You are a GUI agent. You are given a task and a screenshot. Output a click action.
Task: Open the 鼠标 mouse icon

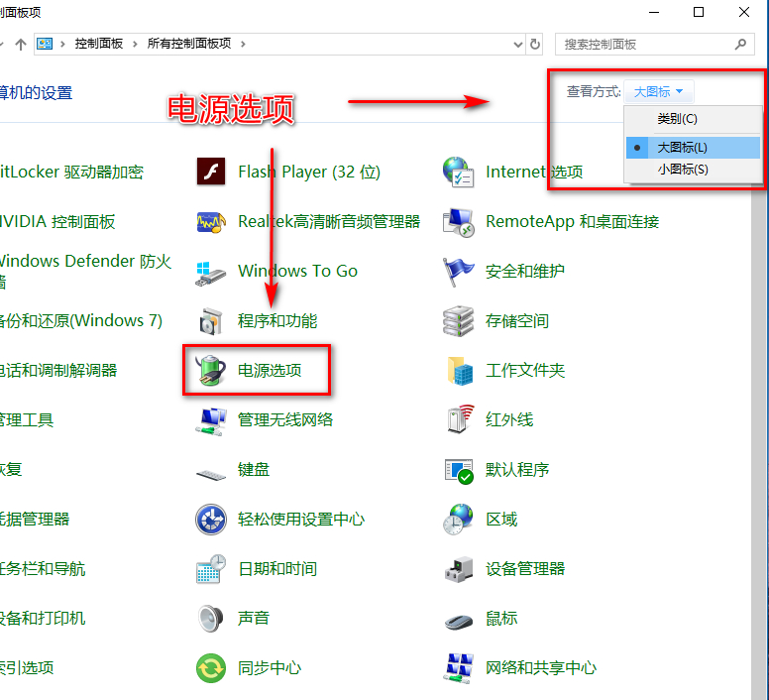(x=459, y=621)
